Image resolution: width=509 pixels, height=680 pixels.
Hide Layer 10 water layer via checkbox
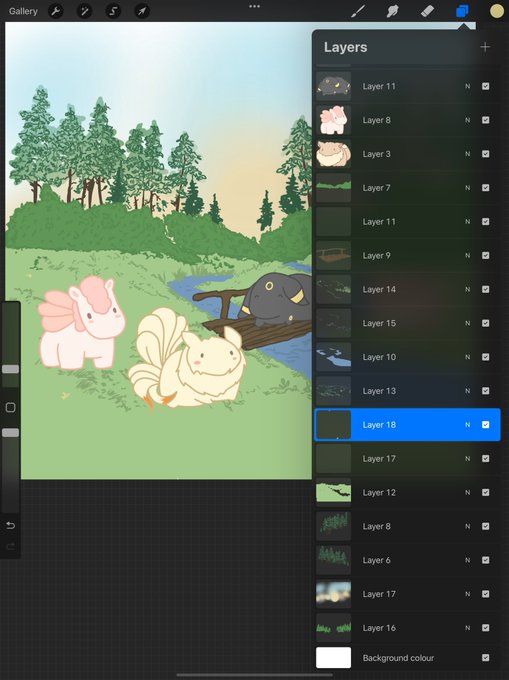tap(486, 357)
